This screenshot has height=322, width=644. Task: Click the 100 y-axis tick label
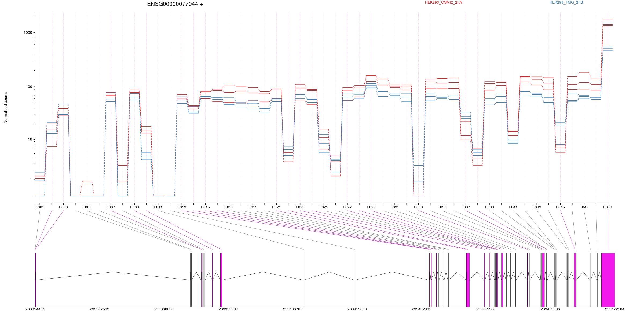[29, 87]
